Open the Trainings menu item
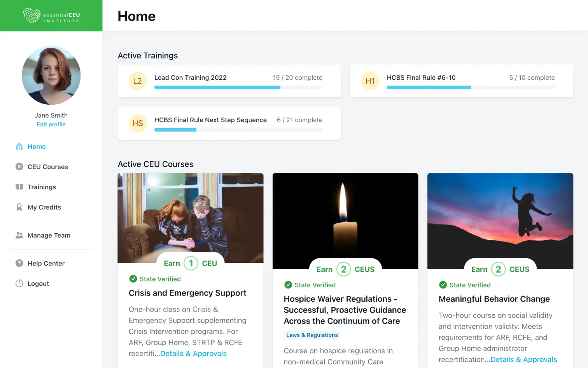 [42, 187]
